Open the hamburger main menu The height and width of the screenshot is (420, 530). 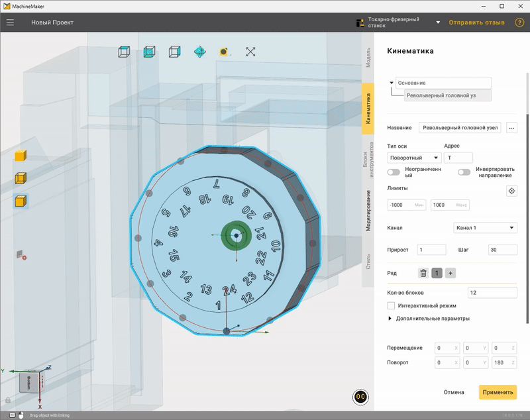pyautogui.click(x=10, y=23)
